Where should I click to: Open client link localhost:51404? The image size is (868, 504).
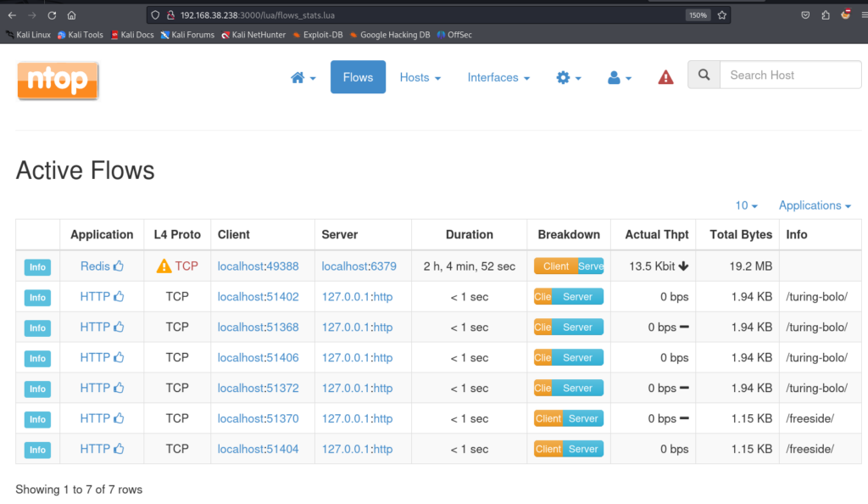(x=258, y=449)
